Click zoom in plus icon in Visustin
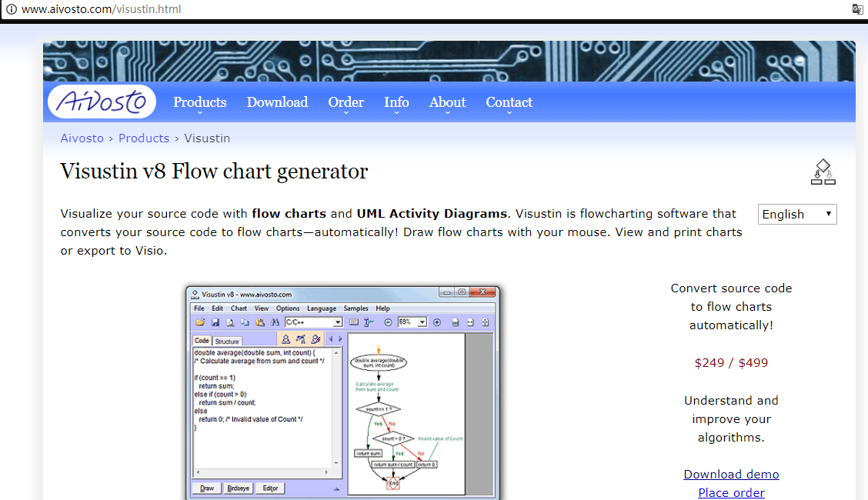 pos(437,322)
